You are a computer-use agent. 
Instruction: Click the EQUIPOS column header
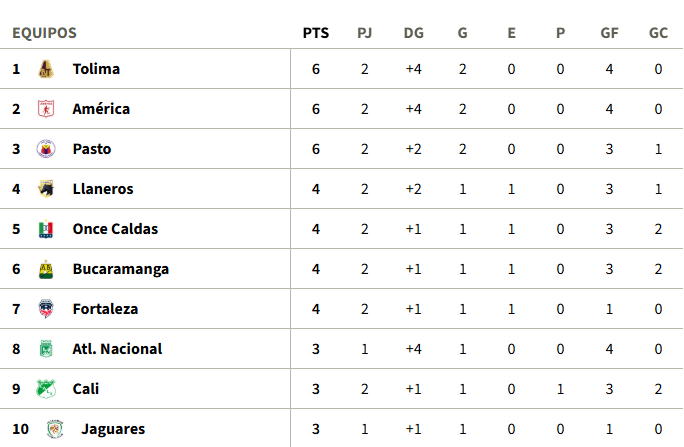tap(44, 33)
